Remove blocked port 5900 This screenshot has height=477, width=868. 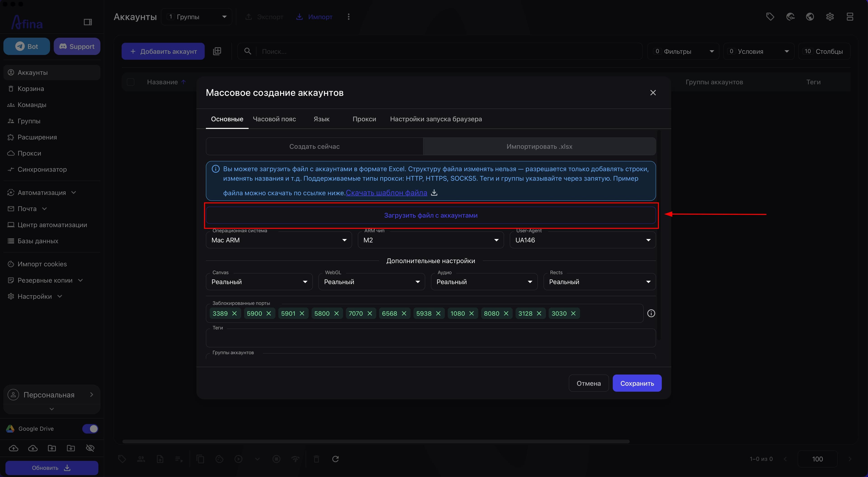click(x=269, y=313)
